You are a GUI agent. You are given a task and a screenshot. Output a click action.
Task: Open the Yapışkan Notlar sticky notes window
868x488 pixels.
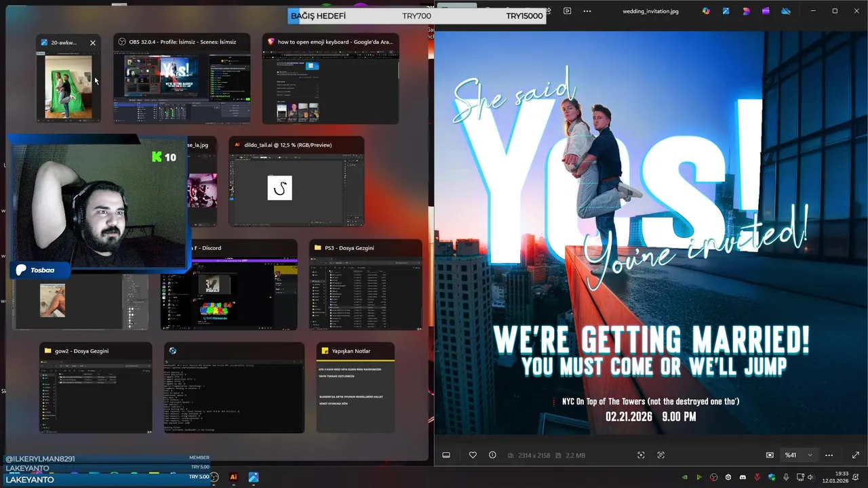pyautogui.click(x=355, y=388)
